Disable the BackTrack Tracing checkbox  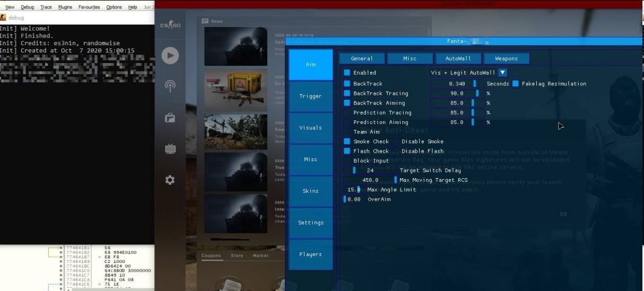pos(347,93)
